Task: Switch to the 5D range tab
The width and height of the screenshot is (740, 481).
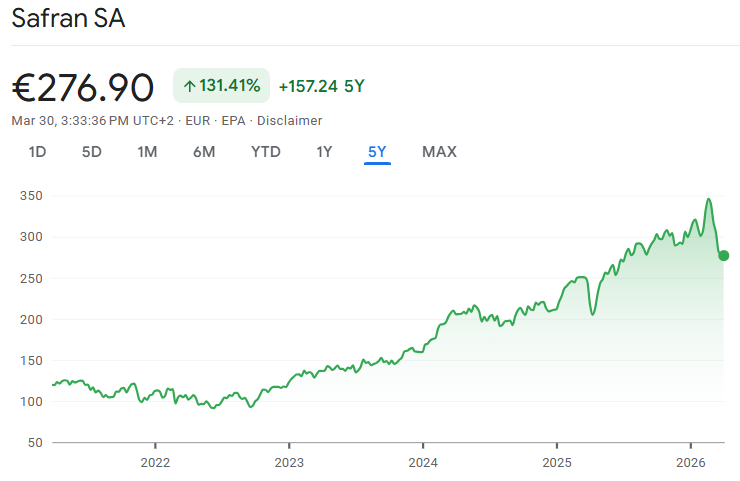Action: tap(92, 152)
